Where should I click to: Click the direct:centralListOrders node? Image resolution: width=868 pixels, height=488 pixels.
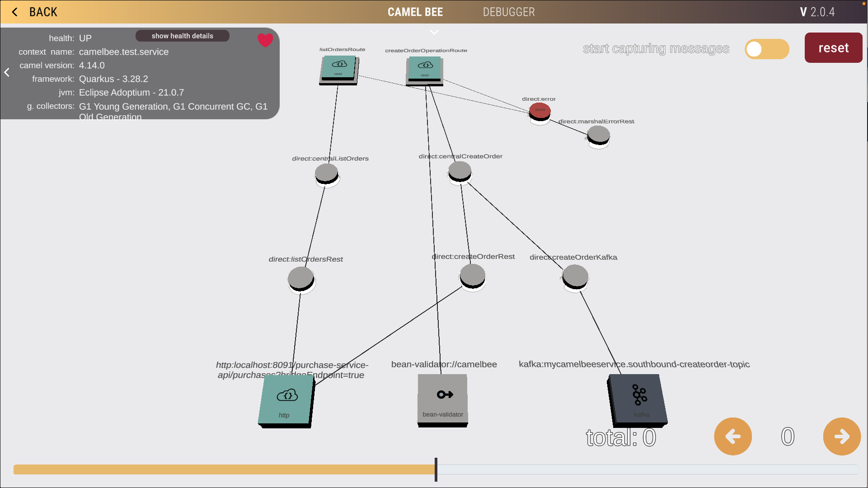[326, 174]
